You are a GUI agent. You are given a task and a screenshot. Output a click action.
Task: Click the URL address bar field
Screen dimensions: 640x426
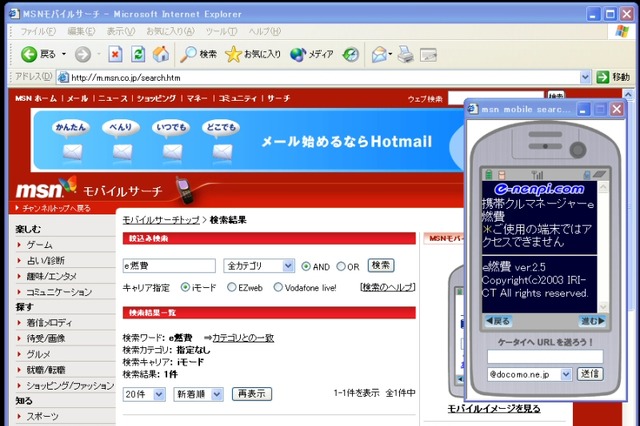tap(324, 77)
